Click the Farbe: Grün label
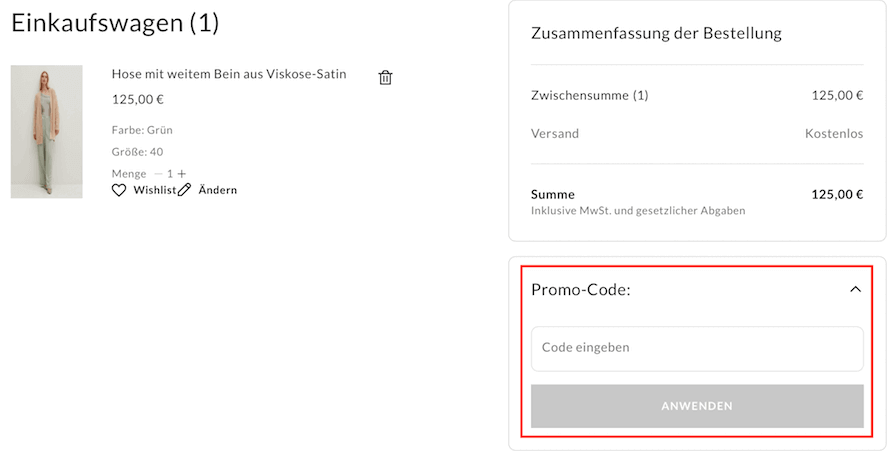Viewport: 894px width, 458px height. point(142,130)
